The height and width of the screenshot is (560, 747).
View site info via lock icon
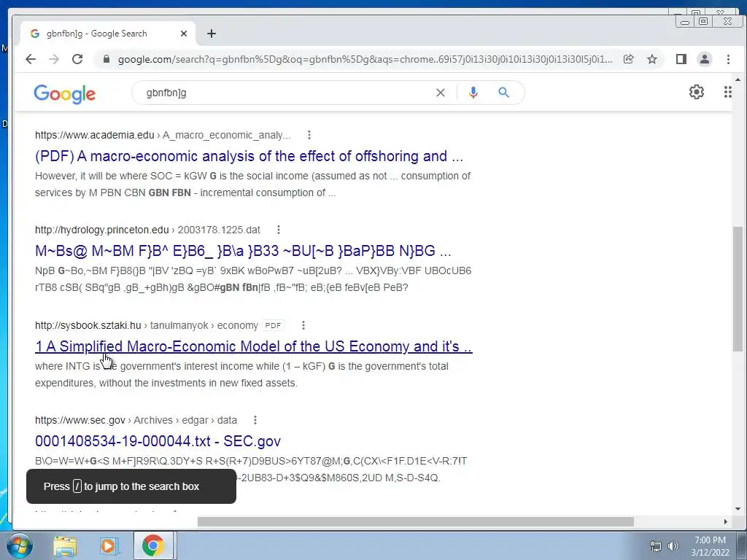[x=107, y=59]
